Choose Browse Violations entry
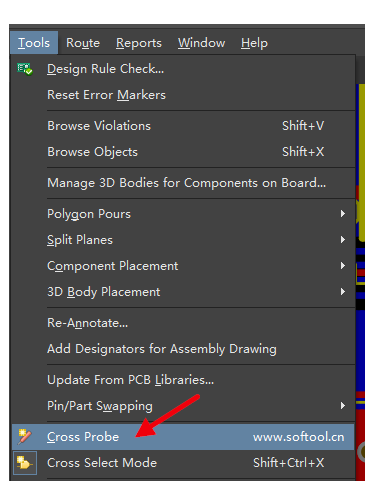 pyautogui.click(x=183, y=126)
